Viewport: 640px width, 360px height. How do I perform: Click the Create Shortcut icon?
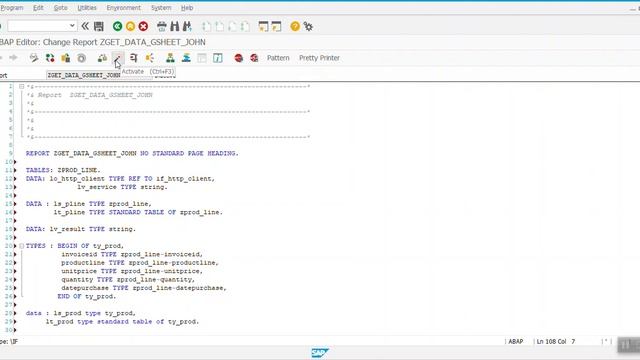[x=276, y=27]
